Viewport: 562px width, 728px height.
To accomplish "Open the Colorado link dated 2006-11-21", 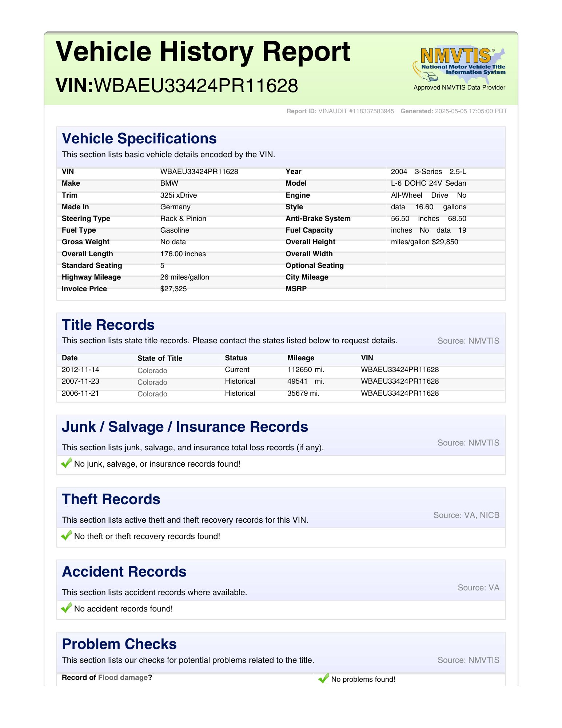I will (x=152, y=394).
